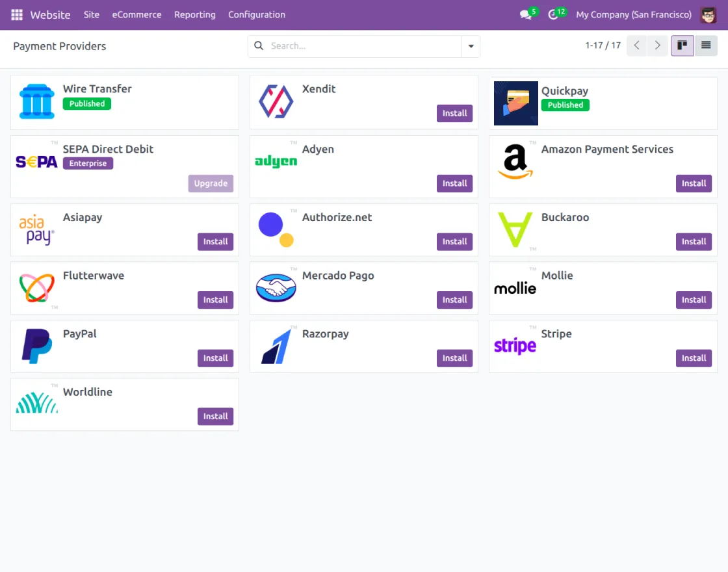Open the activities clock menu

[x=553, y=14]
